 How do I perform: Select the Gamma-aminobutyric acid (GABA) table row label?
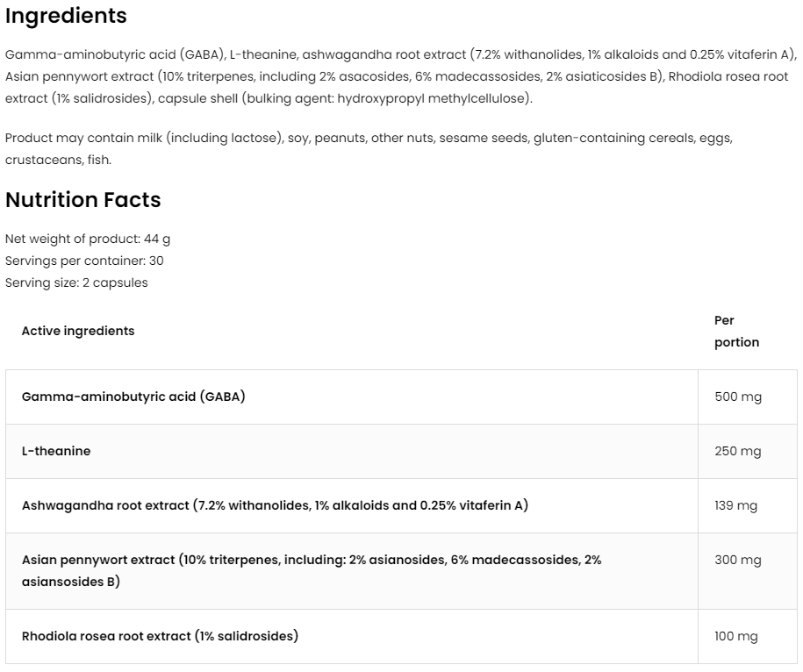tap(133, 397)
